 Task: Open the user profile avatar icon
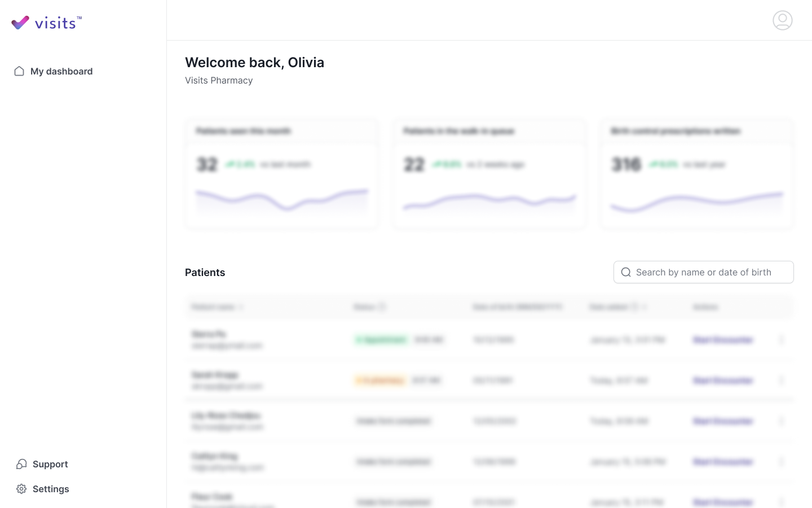click(782, 20)
